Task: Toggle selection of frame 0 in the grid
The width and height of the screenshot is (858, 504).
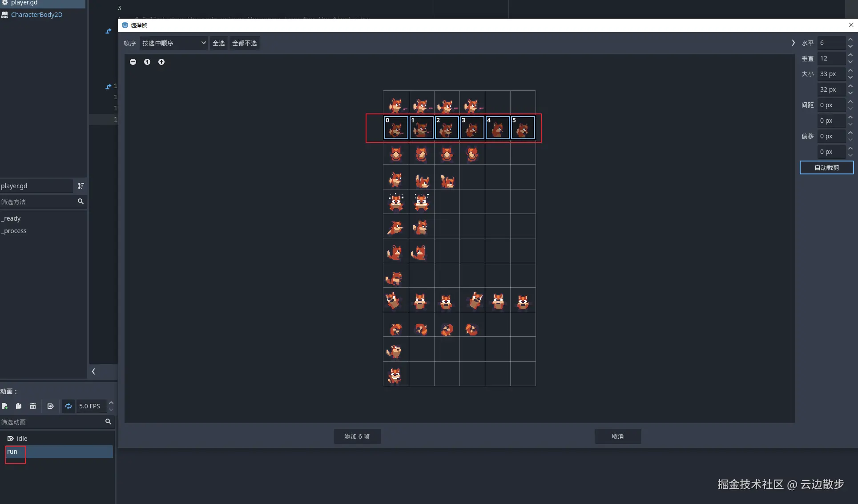Action: (396, 128)
